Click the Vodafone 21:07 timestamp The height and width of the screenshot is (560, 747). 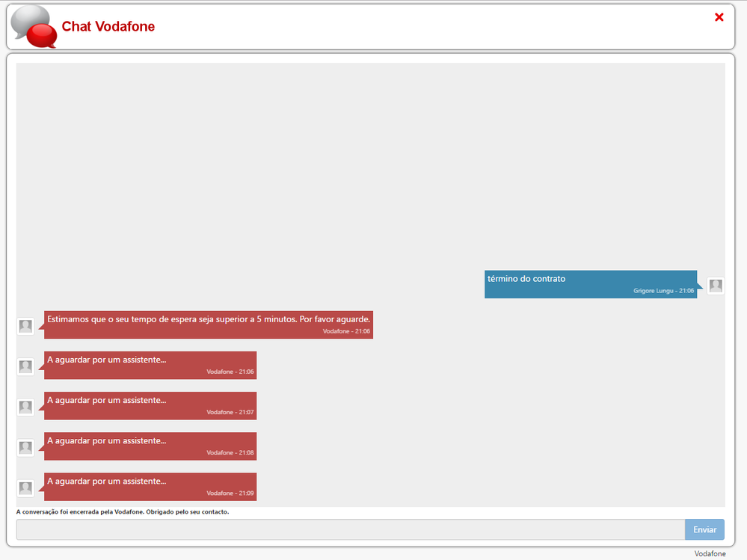click(229, 412)
